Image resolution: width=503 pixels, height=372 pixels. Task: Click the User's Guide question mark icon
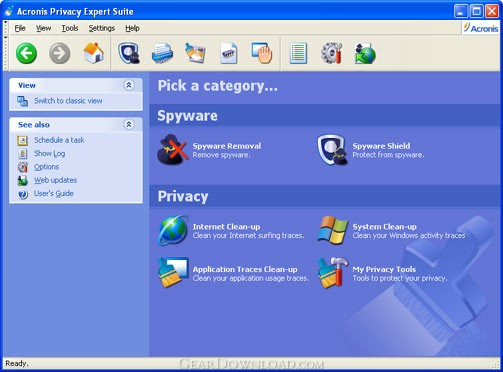(x=22, y=194)
